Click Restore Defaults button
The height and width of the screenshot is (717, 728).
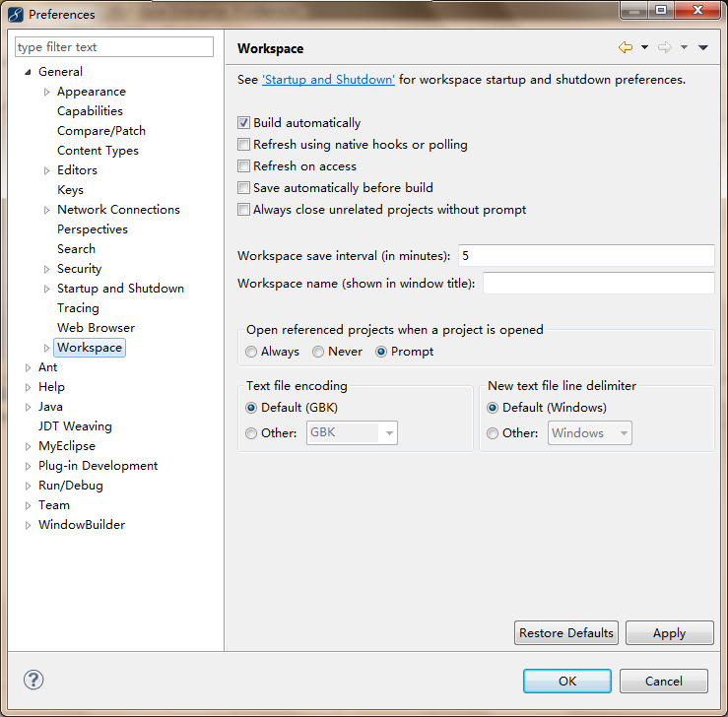566,633
